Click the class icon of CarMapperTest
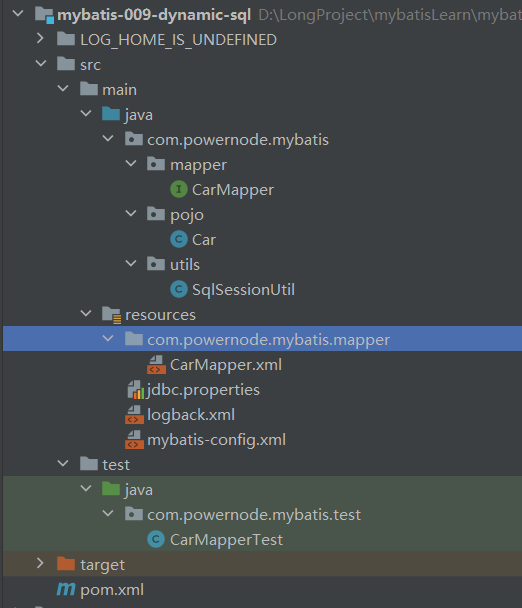Image resolution: width=522 pixels, height=608 pixels. pos(156,539)
